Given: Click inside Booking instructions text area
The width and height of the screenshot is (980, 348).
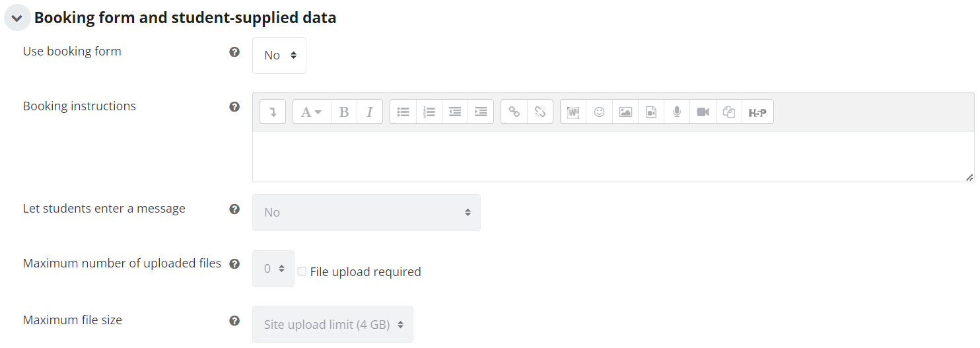Looking at the screenshot, I should point(613,157).
